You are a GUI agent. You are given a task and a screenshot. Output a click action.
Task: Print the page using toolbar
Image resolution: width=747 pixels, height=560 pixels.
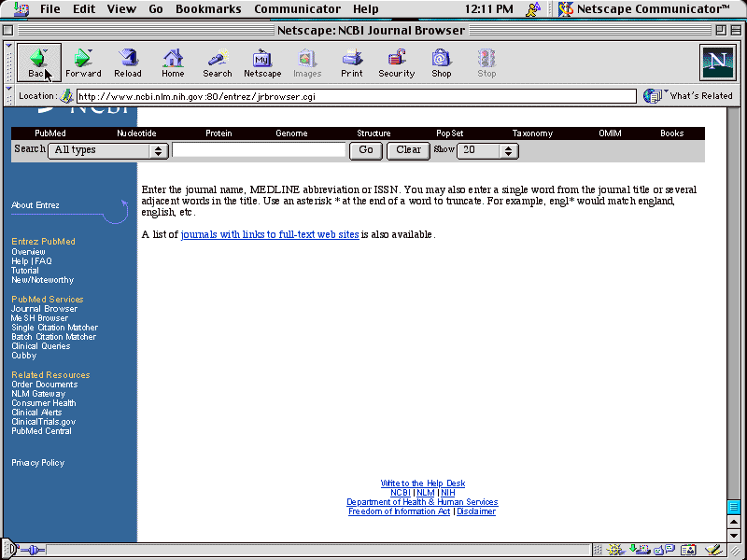pyautogui.click(x=352, y=63)
